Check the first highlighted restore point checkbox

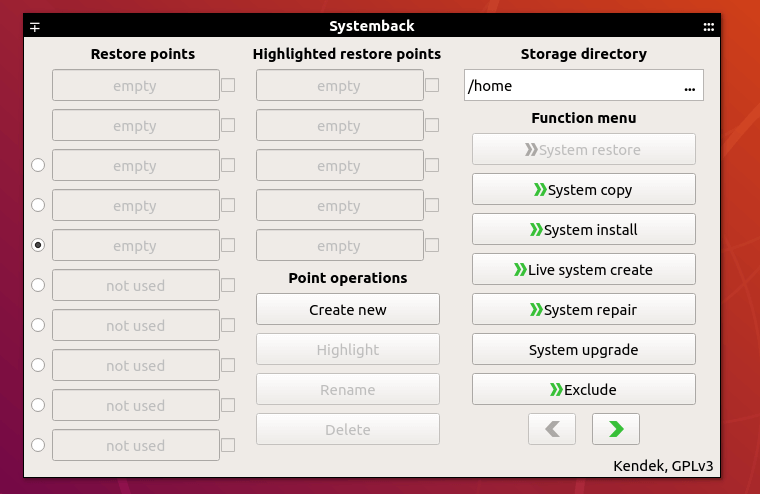tap(432, 85)
